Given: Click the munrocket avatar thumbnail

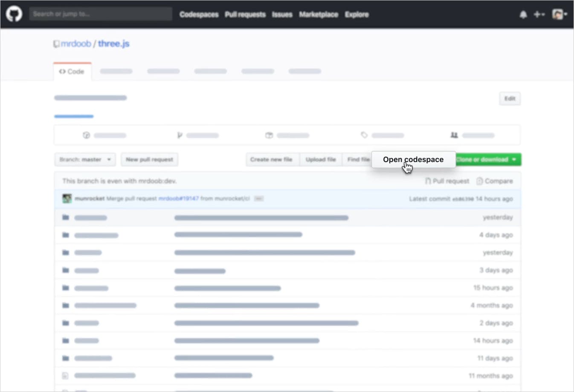Looking at the screenshot, I should click(x=67, y=199).
